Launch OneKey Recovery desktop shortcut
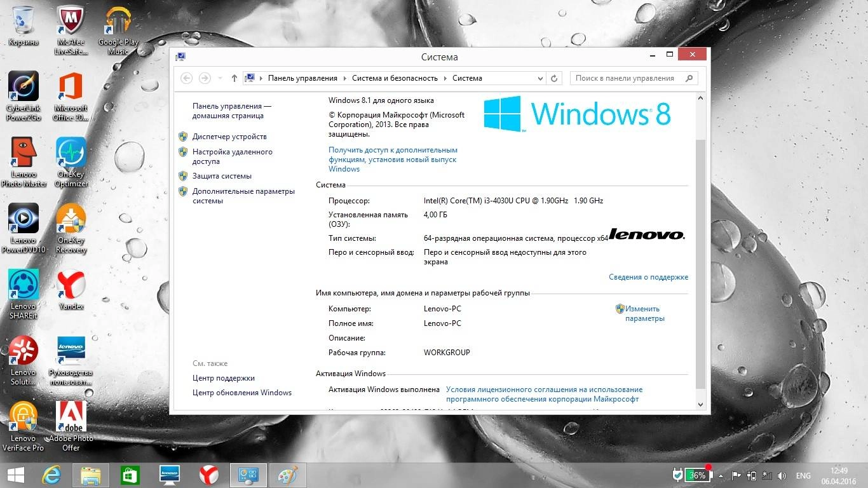 (x=71, y=228)
